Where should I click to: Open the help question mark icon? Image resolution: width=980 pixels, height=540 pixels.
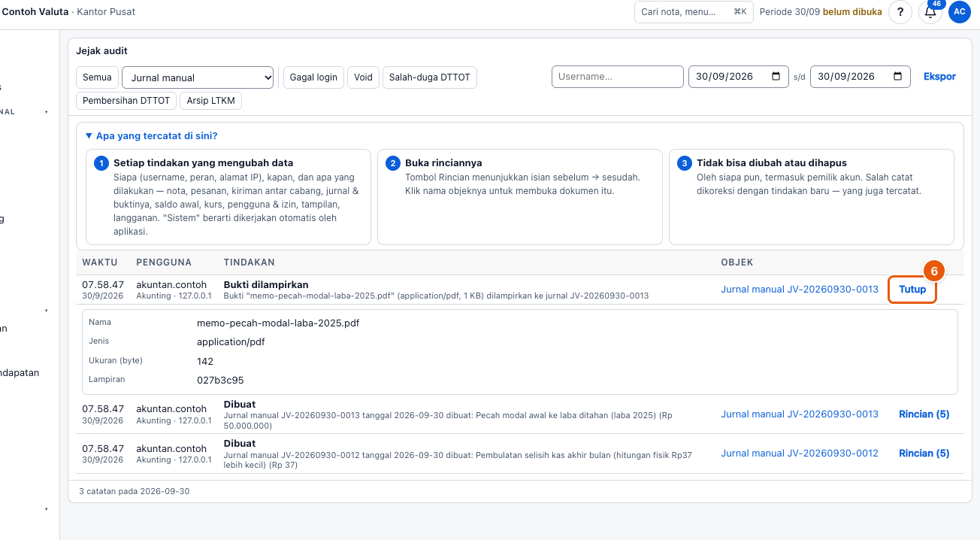pos(900,12)
